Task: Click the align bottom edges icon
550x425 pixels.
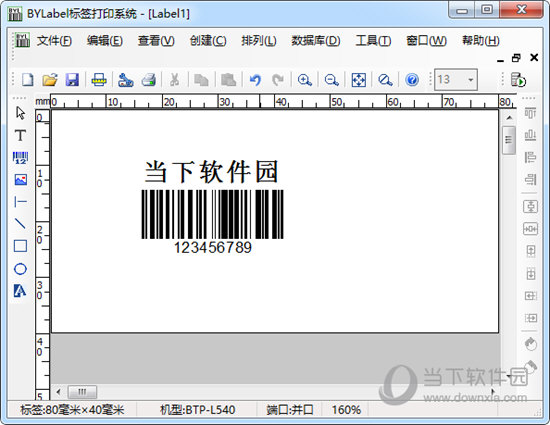Action: pos(530,135)
